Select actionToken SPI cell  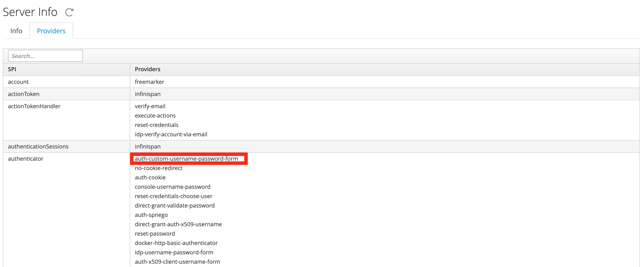(x=24, y=94)
